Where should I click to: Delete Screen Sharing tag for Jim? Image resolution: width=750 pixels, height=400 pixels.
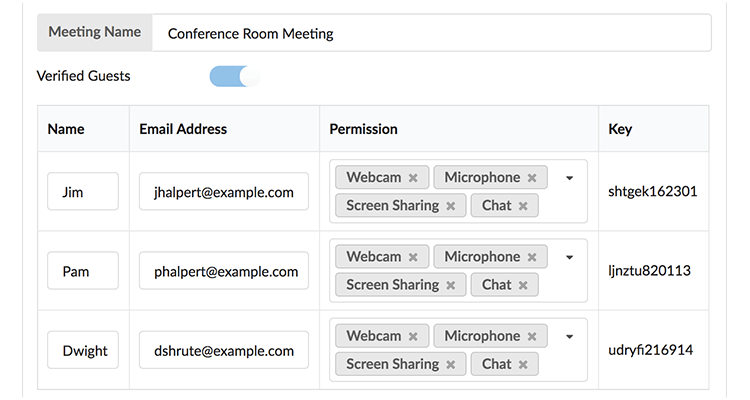click(450, 206)
